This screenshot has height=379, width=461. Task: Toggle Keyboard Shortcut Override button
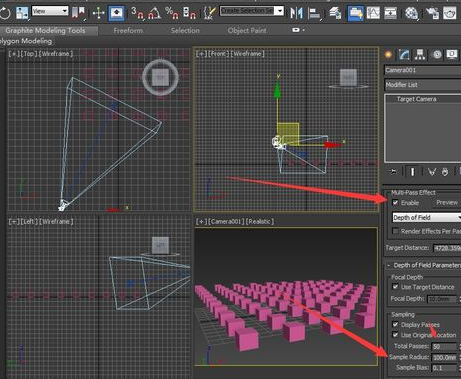[117, 13]
